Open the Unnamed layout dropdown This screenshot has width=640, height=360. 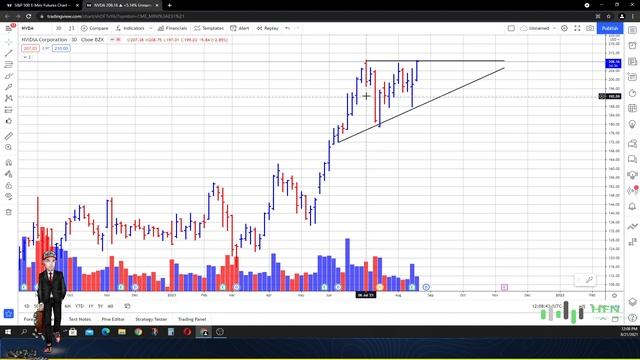pyautogui.click(x=538, y=28)
